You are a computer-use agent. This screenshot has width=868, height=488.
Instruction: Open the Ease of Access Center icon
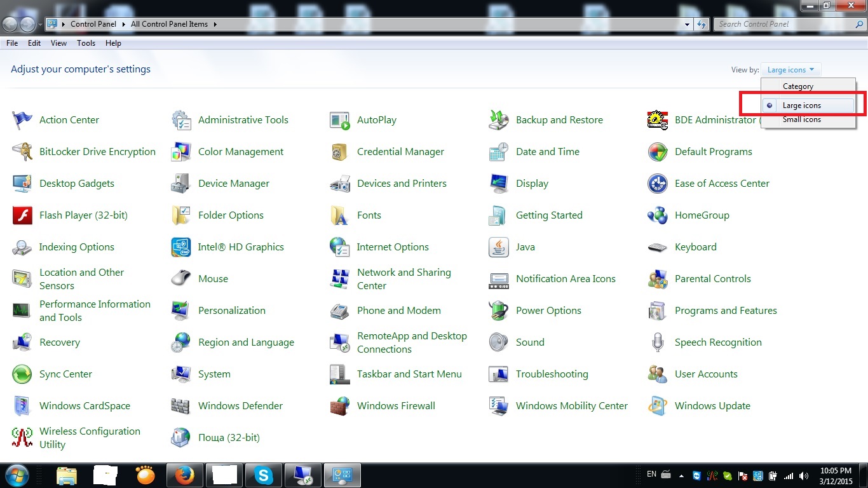[x=658, y=184]
